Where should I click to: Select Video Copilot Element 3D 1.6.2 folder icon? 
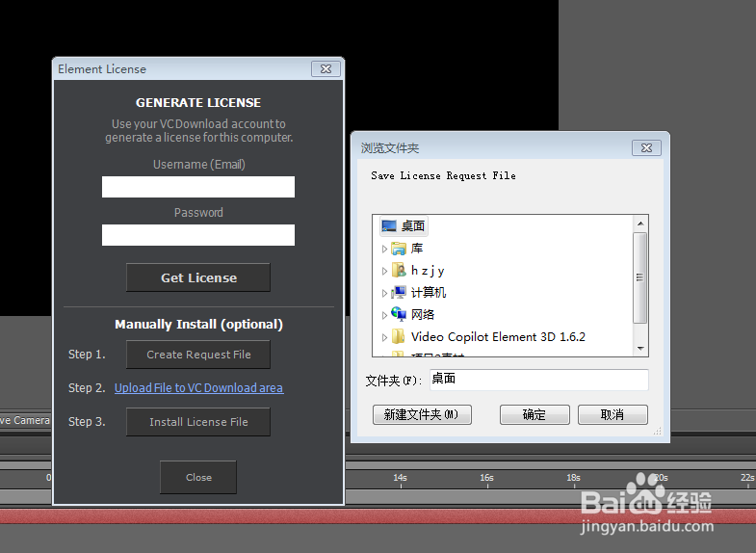[399, 336]
